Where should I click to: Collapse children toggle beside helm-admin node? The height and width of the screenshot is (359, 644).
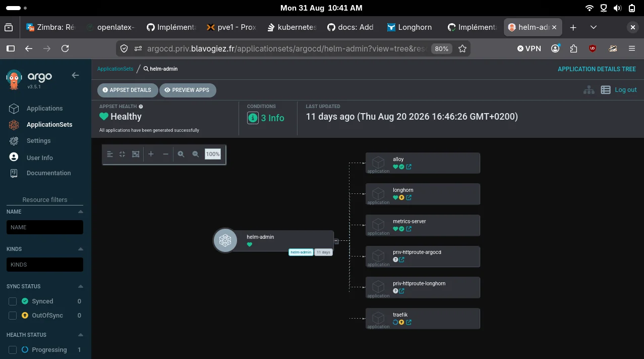pyautogui.click(x=336, y=241)
